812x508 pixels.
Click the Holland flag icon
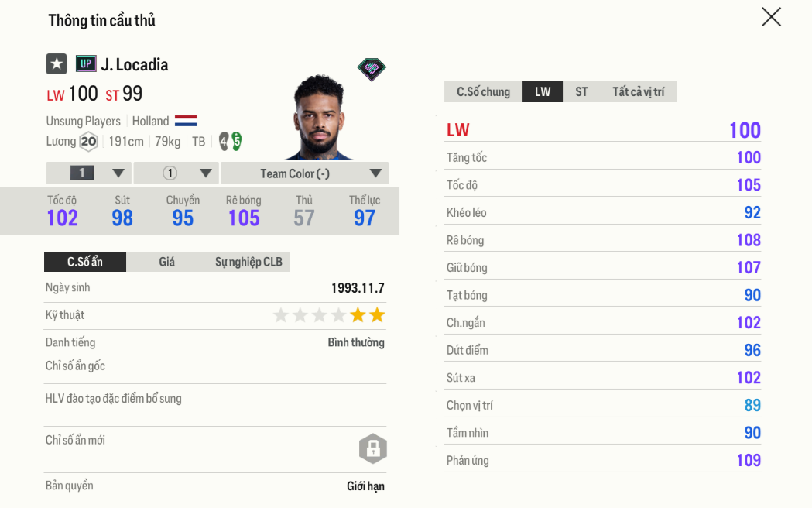(x=187, y=121)
